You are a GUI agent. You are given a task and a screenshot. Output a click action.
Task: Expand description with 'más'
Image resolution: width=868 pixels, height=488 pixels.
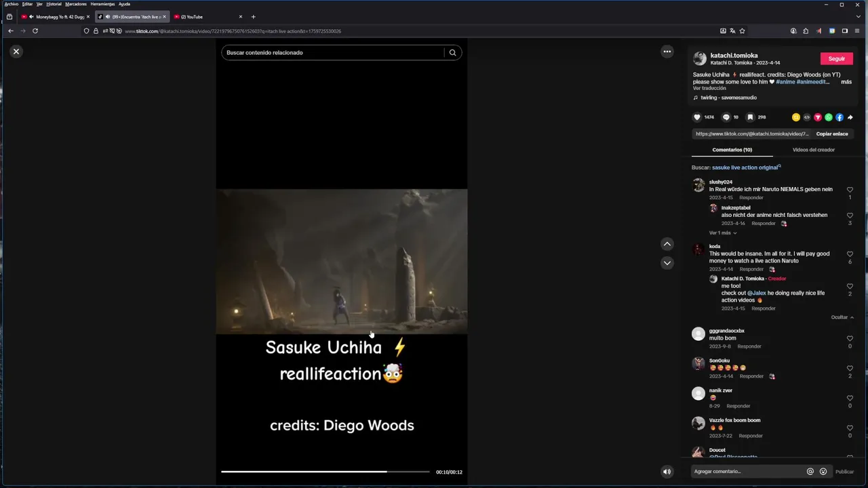coord(846,82)
